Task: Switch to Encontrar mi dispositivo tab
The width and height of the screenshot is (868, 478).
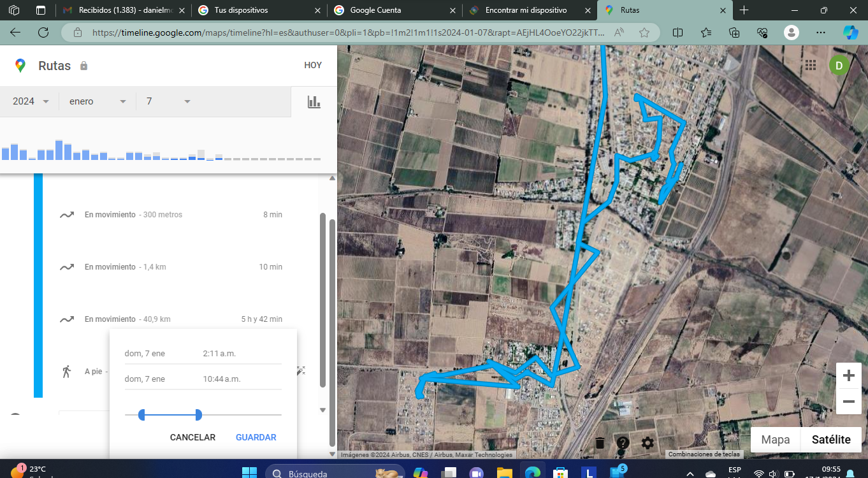Action: [x=529, y=10]
